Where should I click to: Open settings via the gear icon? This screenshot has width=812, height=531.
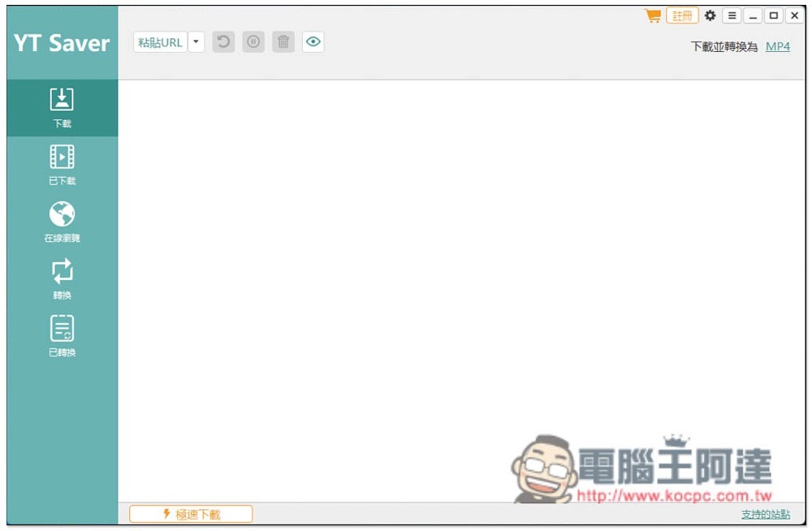710,16
